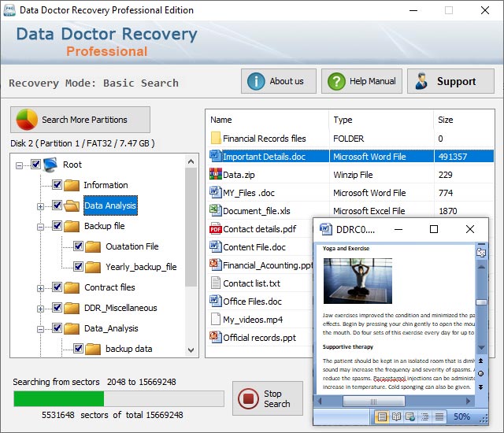This screenshot has width=504, height=433.
Task: Click the Contact list.txt text file icon
Action: point(215,283)
